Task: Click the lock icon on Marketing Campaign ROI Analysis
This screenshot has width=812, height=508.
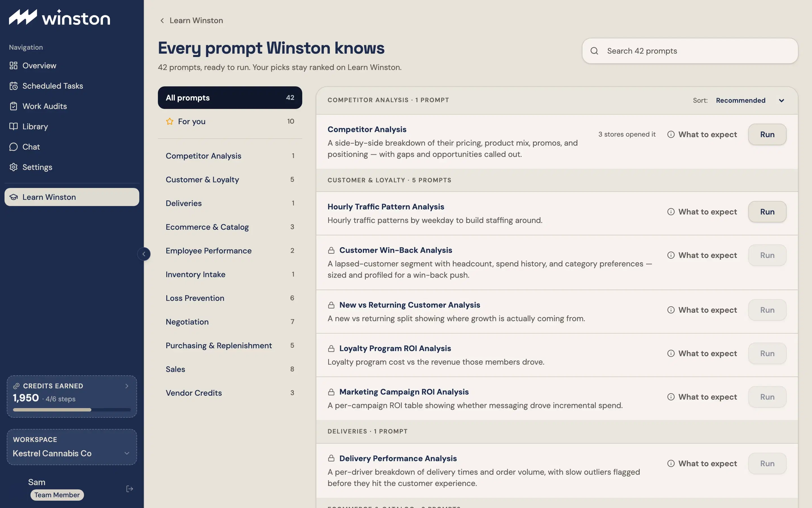Action: pyautogui.click(x=331, y=392)
